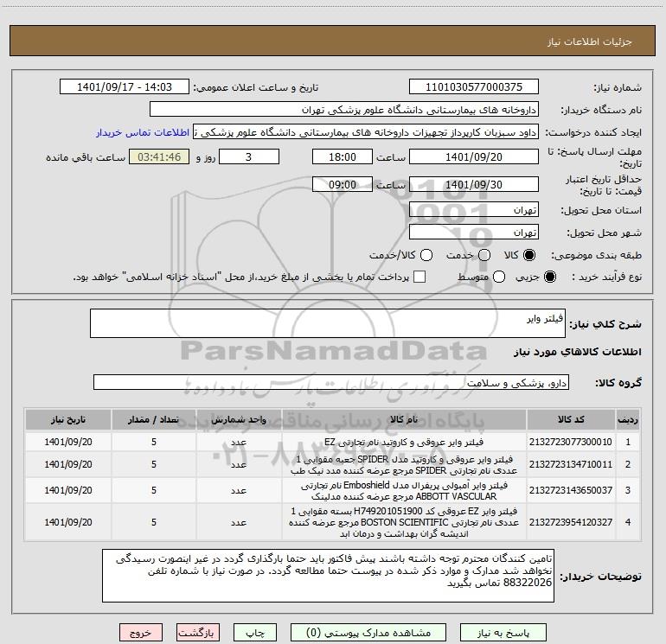Viewport: 666px width, 644px height.
Task: Click the need date in row 1
Action: pos(68,442)
